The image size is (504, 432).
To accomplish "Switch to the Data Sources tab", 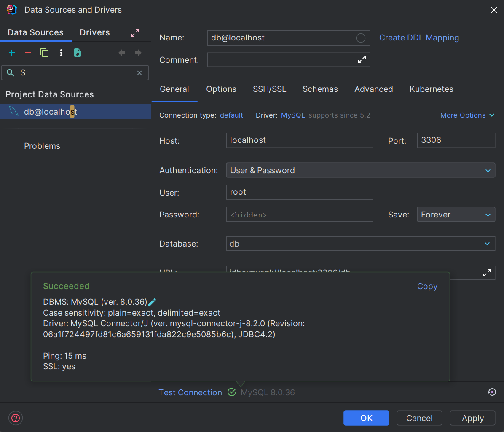I will point(36,32).
